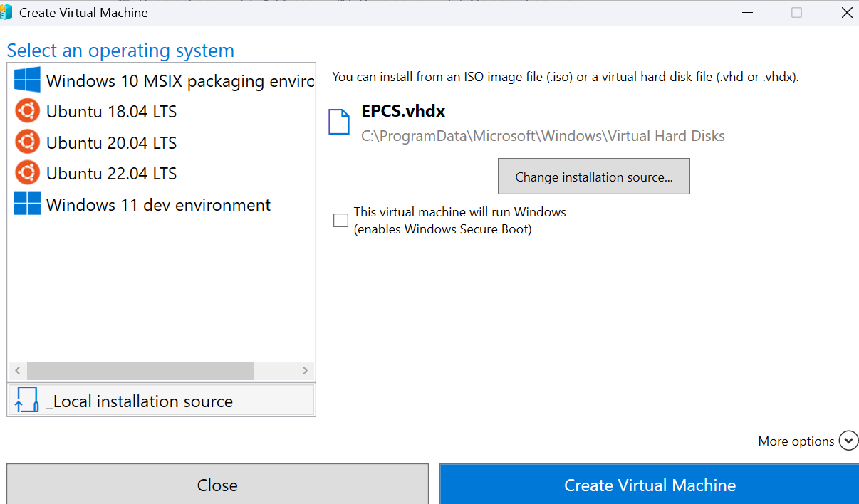Screen dimensions: 859x504
Task: Expand More options chevron
Action: [848, 441]
